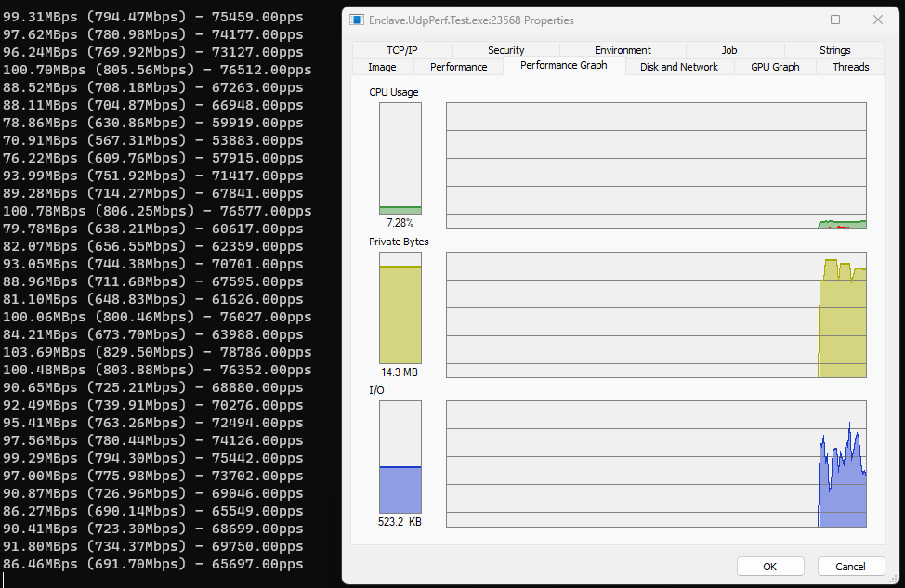Image resolution: width=905 pixels, height=588 pixels.
Task: Click the 7.28% CPU value
Action: point(400,223)
